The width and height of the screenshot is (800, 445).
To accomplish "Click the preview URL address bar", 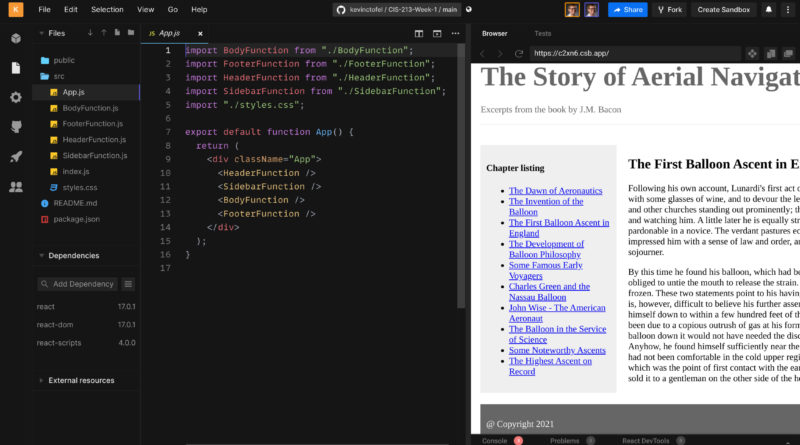I will (x=635, y=53).
